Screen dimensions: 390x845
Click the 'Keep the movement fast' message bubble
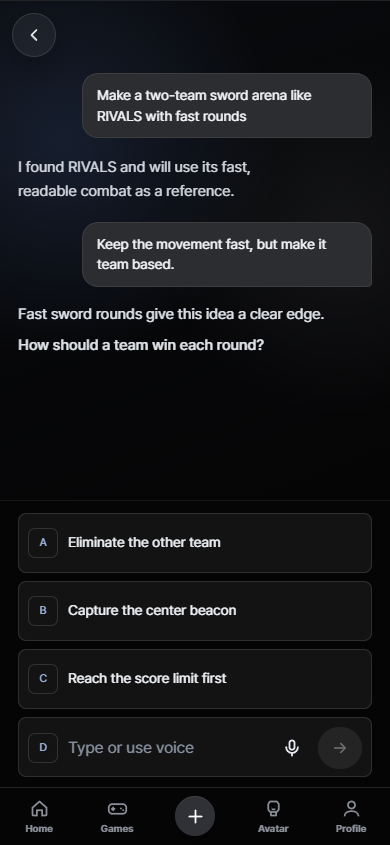click(x=227, y=254)
